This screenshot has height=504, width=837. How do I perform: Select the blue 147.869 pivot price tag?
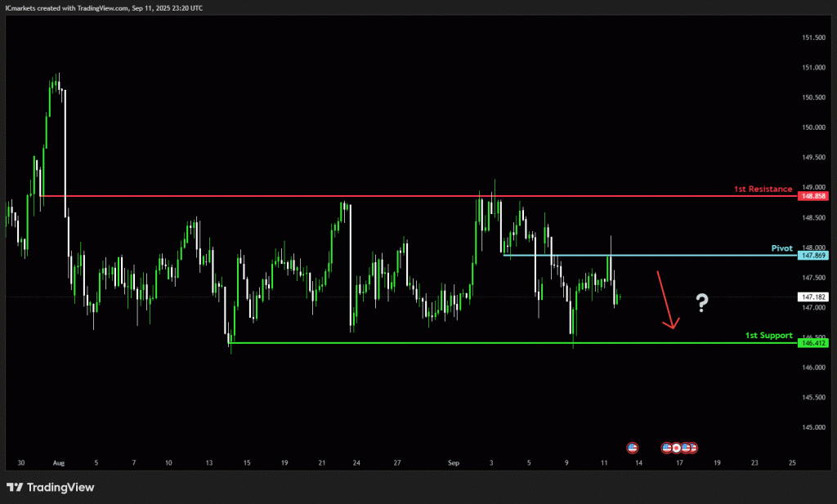(813, 256)
